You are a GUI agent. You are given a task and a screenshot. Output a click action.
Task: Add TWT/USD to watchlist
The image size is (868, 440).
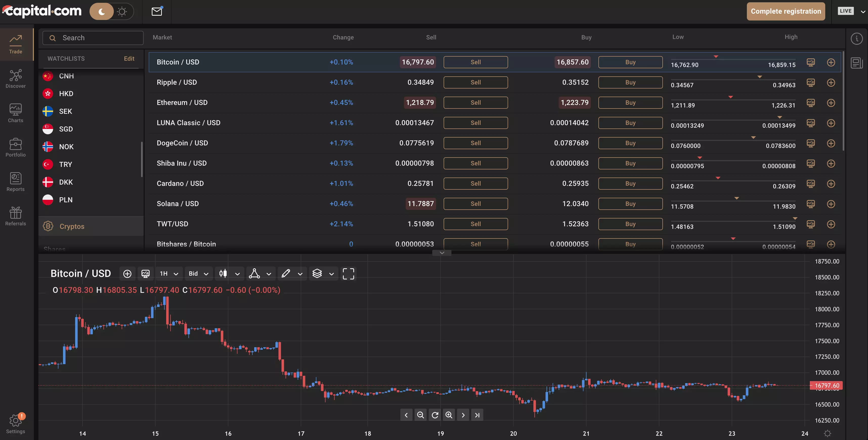tap(831, 224)
